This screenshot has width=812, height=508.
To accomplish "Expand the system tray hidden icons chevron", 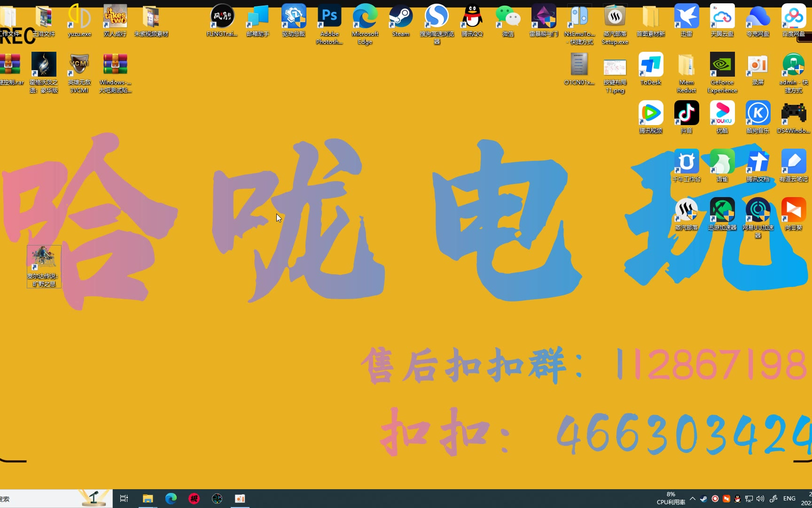I will click(693, 499).
